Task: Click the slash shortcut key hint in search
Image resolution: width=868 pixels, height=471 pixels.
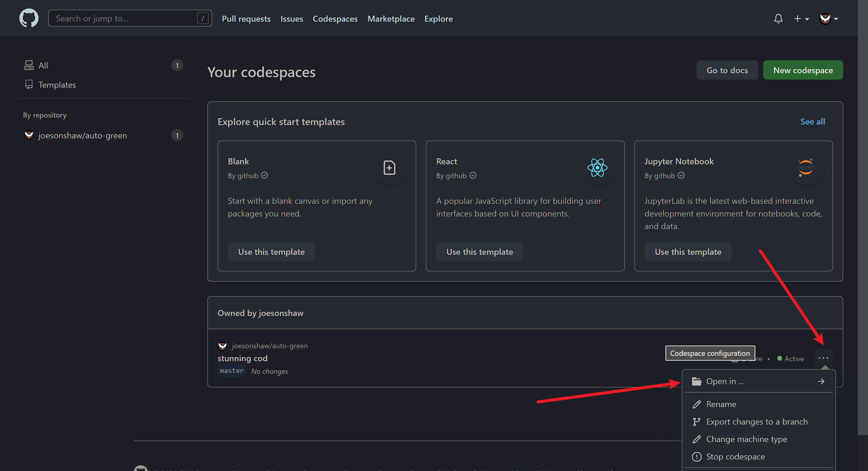Action: coord(203,18)
